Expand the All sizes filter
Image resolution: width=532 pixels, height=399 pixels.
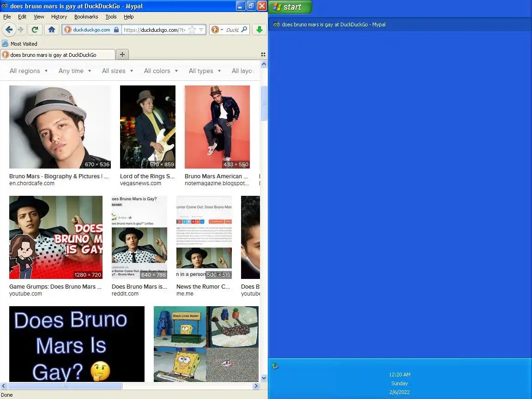(x=117, y=71)
